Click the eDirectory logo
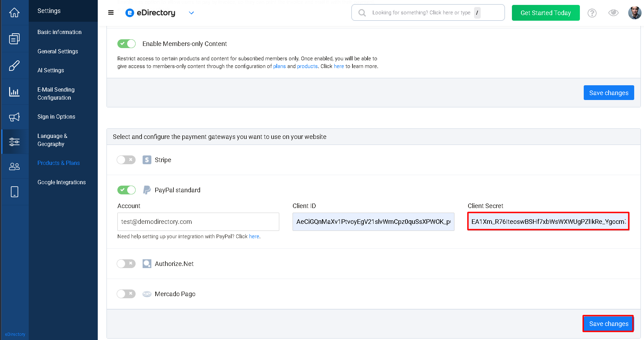644x340 pixels. 150,13
